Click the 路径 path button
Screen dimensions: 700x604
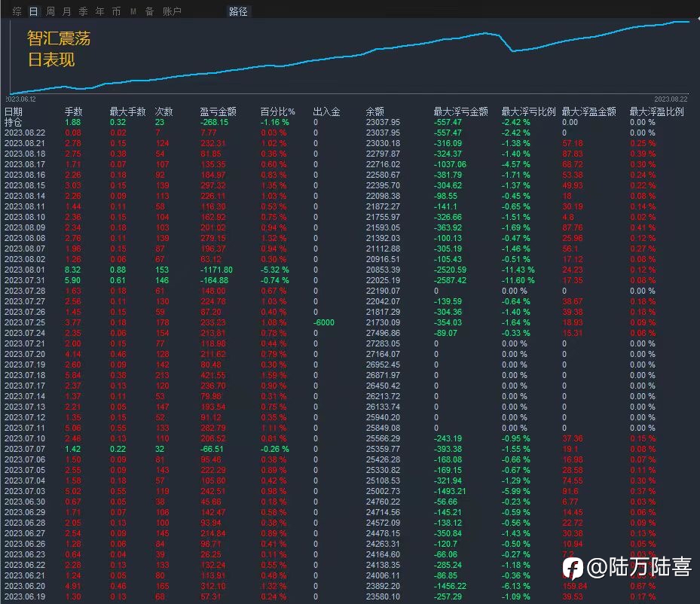coord(238,11)
